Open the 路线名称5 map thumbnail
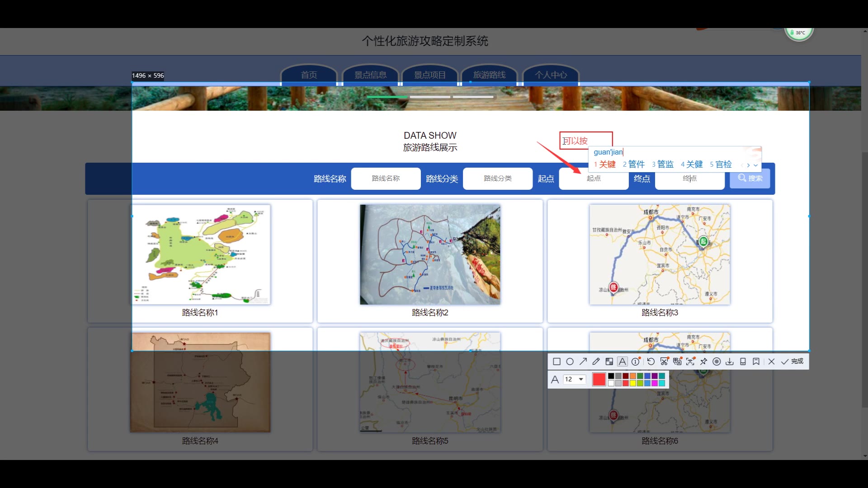 [x=430, y=382]
